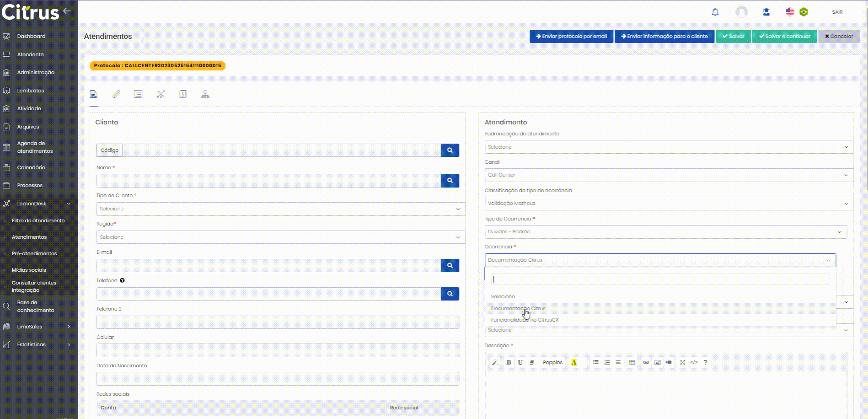
Task: Open the Tipo de Cliente dropdown
Action: click(x=280, y=209)
